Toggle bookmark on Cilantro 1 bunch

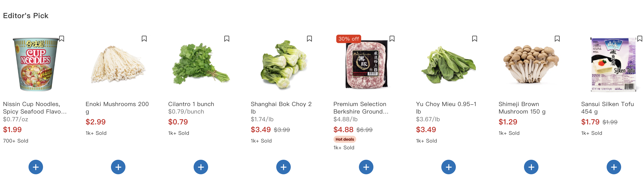pyautogui.click(x=227, y=39)
